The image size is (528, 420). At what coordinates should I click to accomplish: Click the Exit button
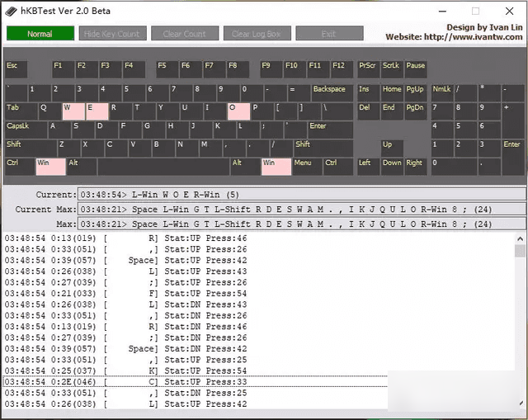point(329,33)
